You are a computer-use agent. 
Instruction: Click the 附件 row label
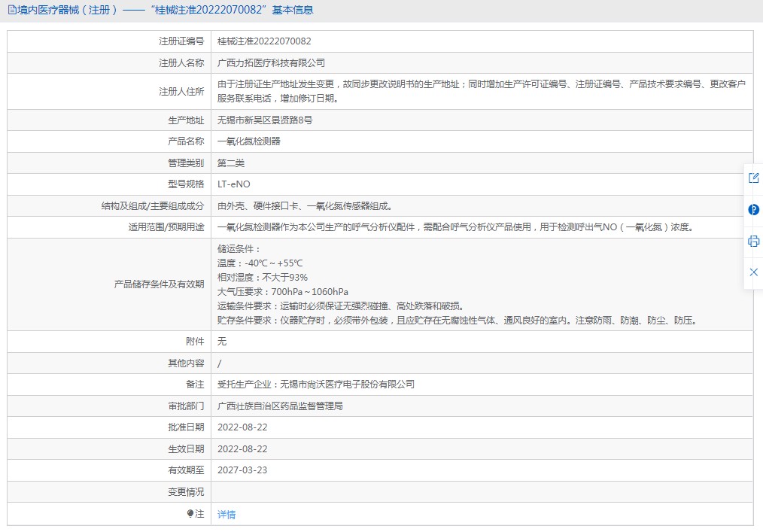pos(195,341)
